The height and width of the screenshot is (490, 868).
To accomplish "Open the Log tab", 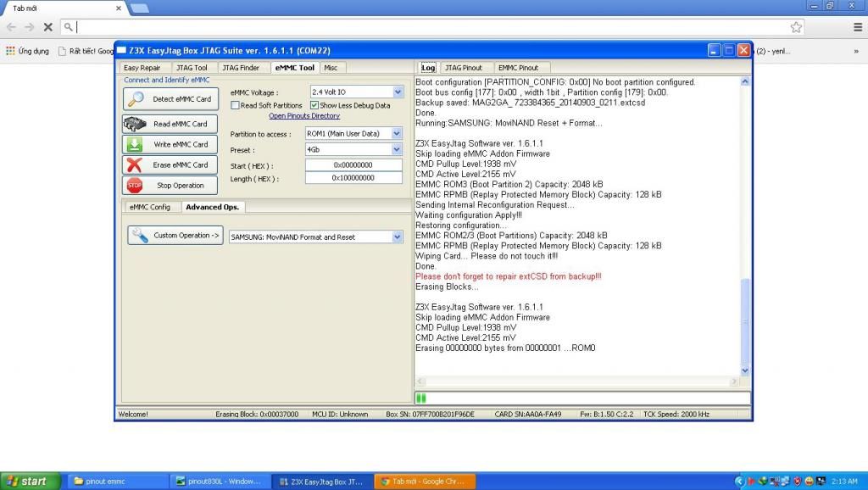I will 428,68.
